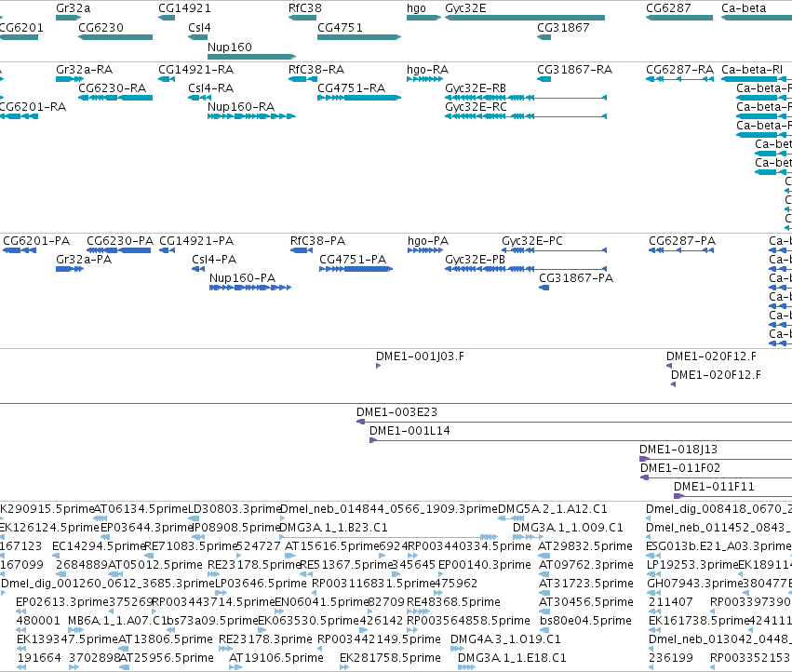Click the DMG3A.1_1.009.C1 EST label
792x672 pixels.
point(568,528)
